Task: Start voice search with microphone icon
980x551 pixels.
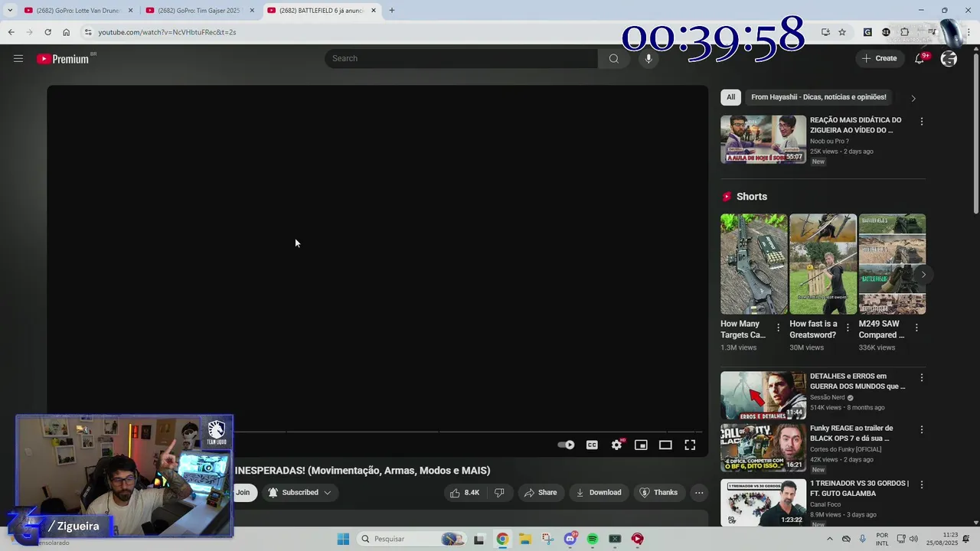Action: click(648, 58)
